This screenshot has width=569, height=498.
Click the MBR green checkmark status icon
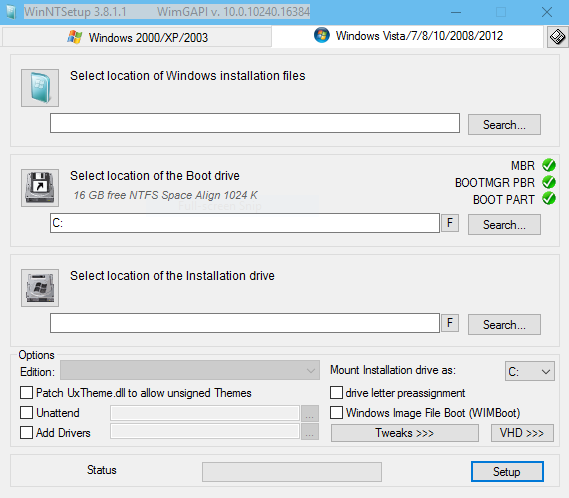[549, 165]
